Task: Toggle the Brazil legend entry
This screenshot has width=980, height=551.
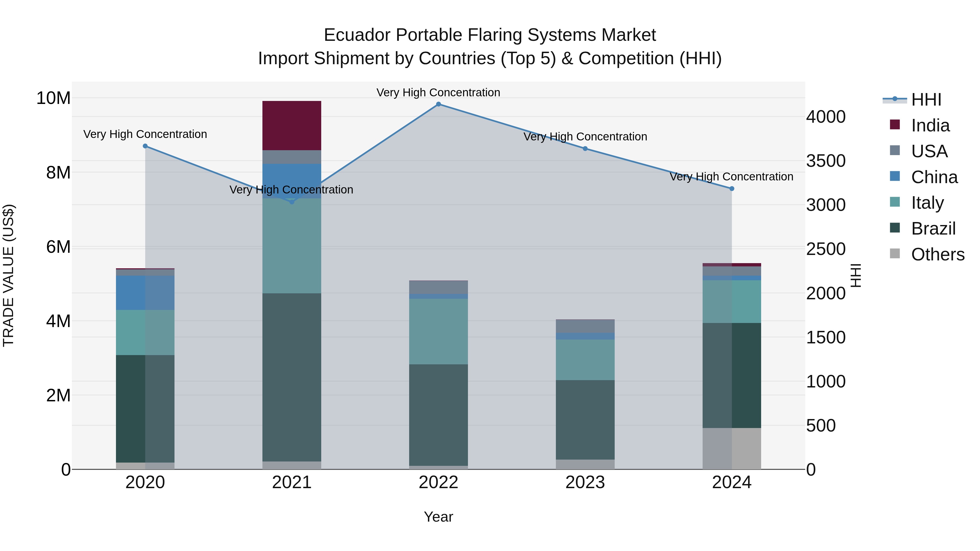Action: click(923, 229)
